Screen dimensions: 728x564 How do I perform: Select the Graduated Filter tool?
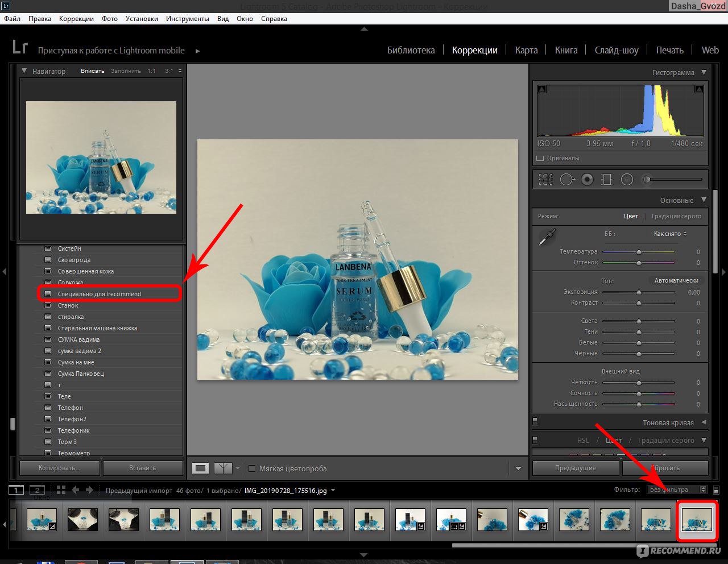[x=607, y=180]
